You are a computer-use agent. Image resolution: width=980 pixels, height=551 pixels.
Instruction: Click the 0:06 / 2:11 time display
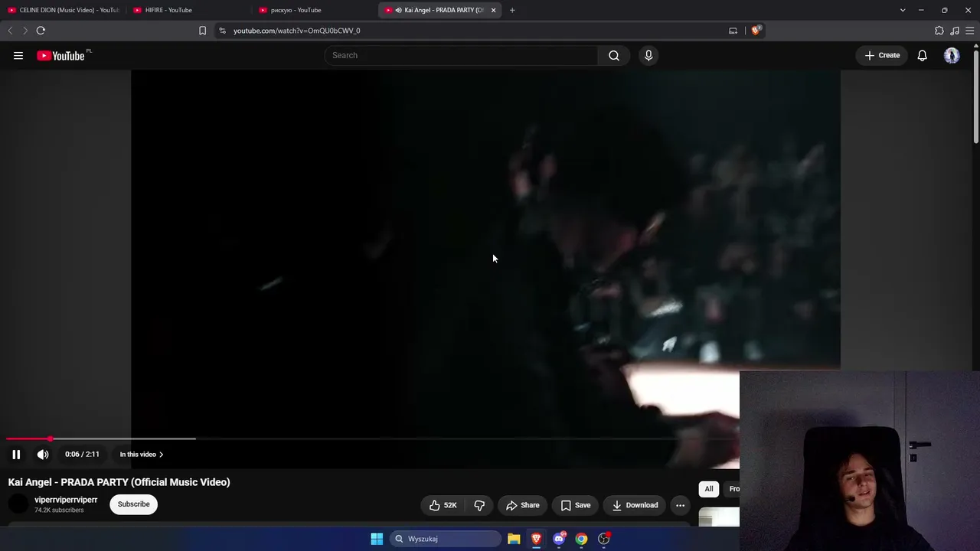[x=82, y=455]
